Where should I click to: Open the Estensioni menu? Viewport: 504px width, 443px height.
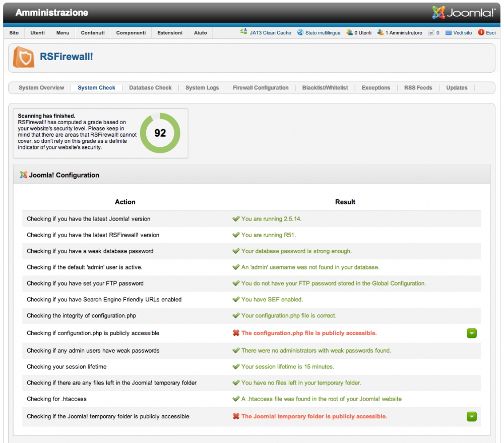(x=170, y=33)
